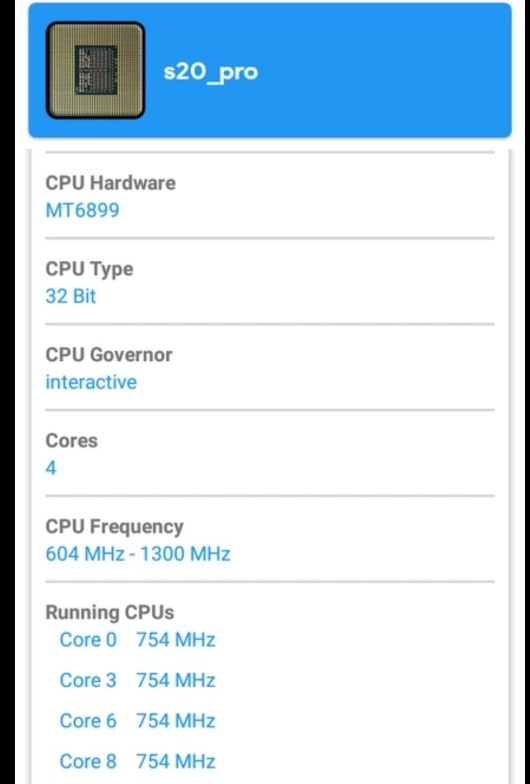Click the CPU Hardware label
The width and height of the screenshot is (530, 784).
point(110,183)
